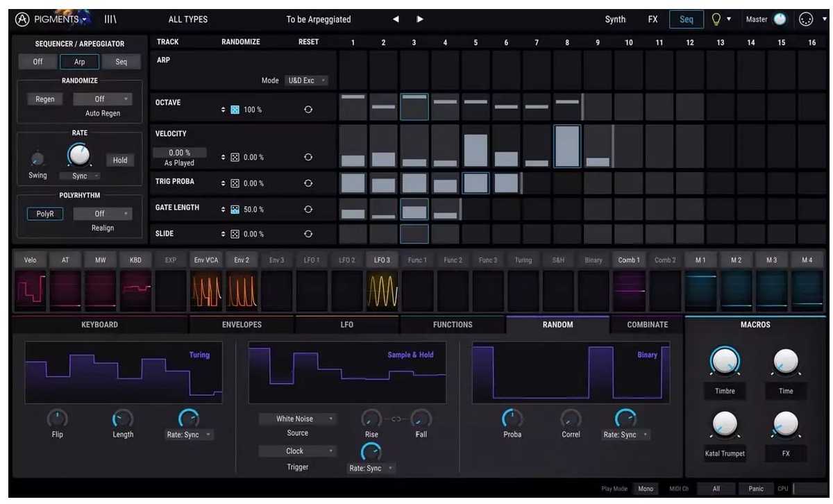Open the White Noise source dropdown
Viewport: 833px width, 504px height.
click(x=298, y=419)
